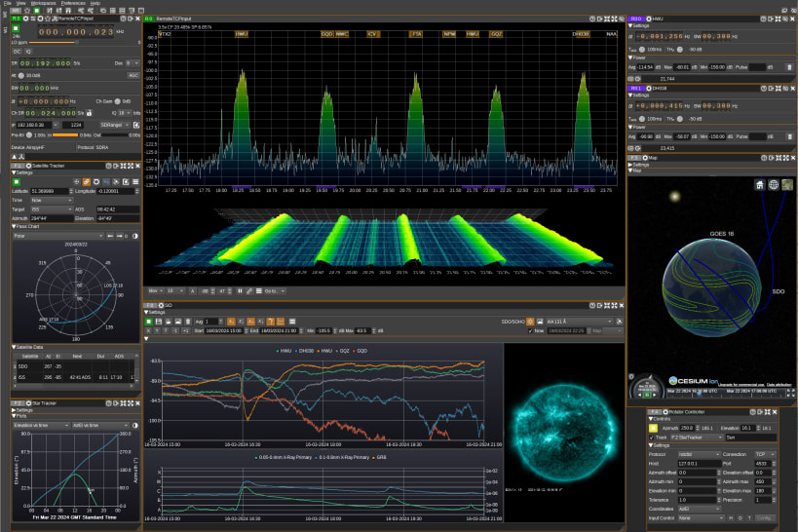
Task: Click the Cesium ion logo link
Action: [x=693, y=381]
